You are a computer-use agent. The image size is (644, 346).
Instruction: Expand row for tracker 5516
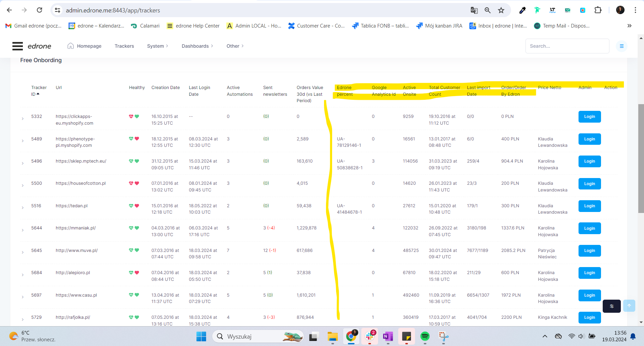[22, 208]
